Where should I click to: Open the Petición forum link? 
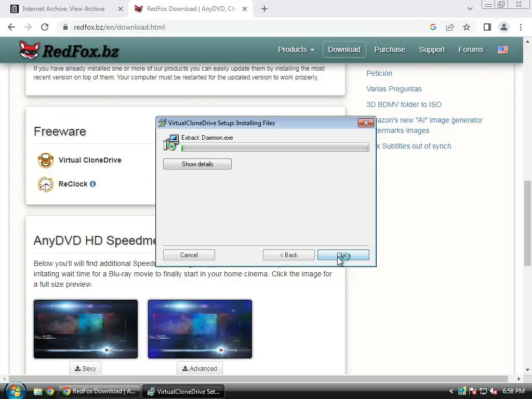pos(379,73)
